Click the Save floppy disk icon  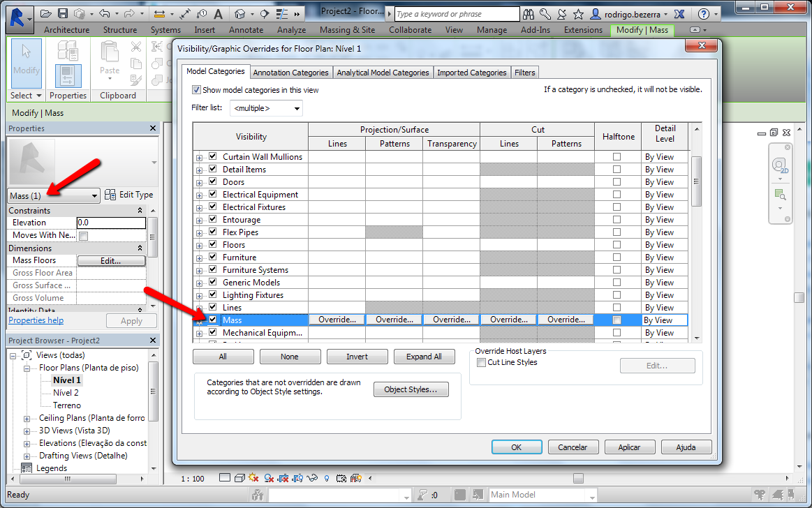(x=63, y=14)
